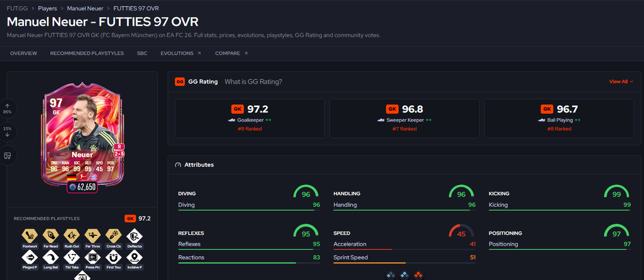Click the Long Ball playstyle icon
Viewport: 644px width, 280px height.
point(50,258)
